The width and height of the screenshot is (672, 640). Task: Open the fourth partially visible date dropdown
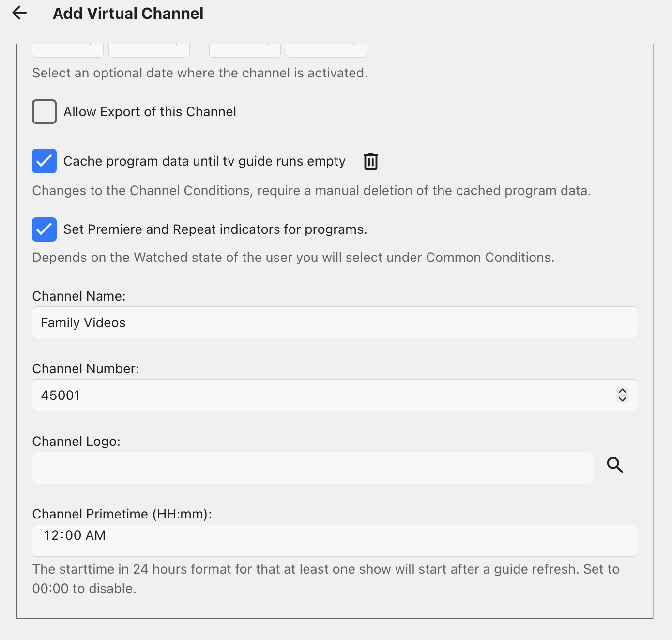click(326, 50)
